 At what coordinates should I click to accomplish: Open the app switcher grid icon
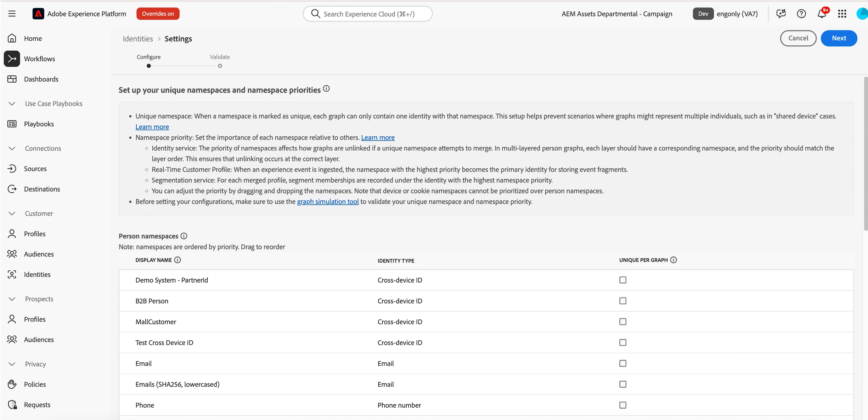coord(842,14)
